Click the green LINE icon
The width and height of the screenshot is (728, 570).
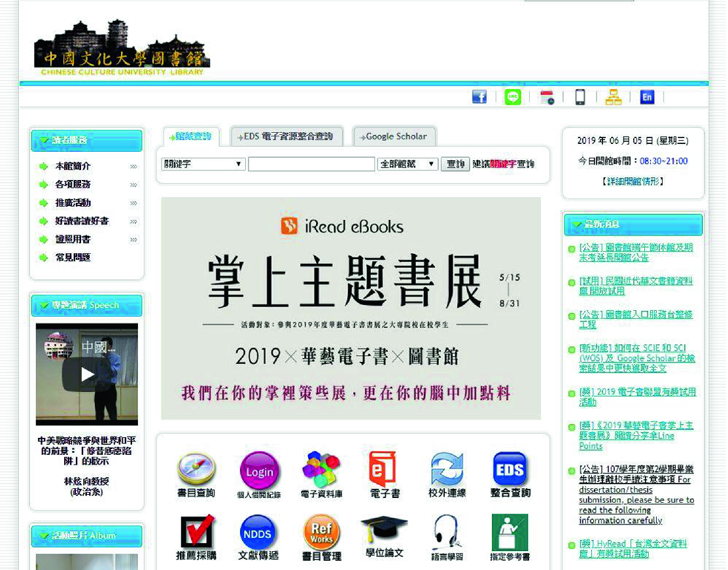[x=513, y=97]
